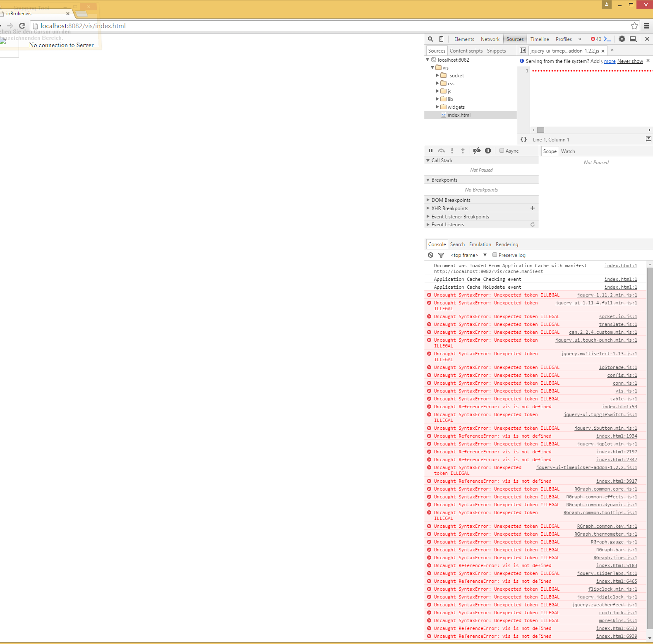The height and width of the screenshot is (644, 653).
Task: Switch to the Network panel
Action: [x=490, y=39]
